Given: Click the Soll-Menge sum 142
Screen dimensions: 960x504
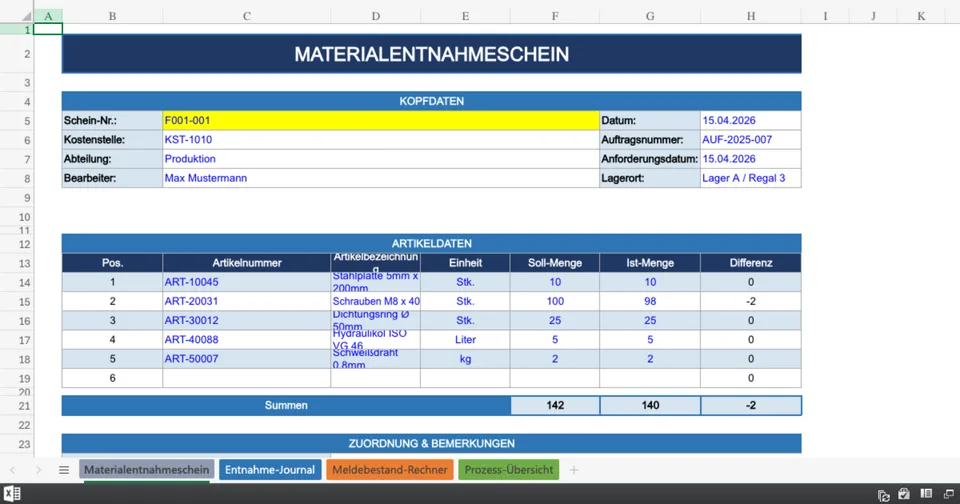Looking at the screenshot, I should pyautogui.click(x=555, y=405).
